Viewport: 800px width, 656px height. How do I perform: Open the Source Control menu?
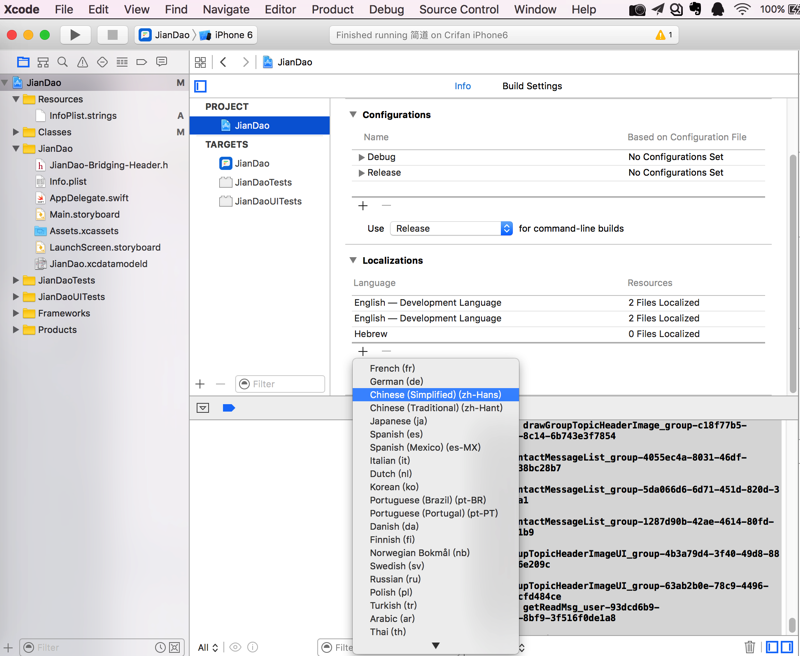click(x=459, y=9)
